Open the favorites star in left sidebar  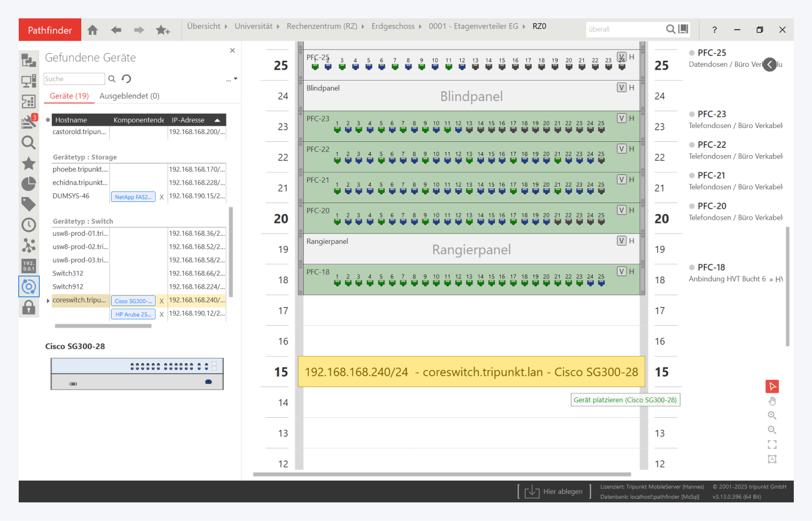[29, 163]
